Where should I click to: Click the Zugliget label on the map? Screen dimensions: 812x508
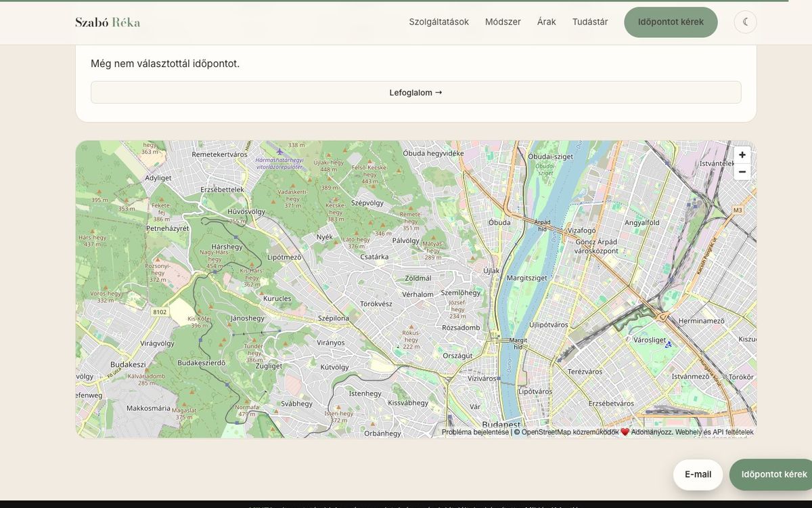pos(269,366)
